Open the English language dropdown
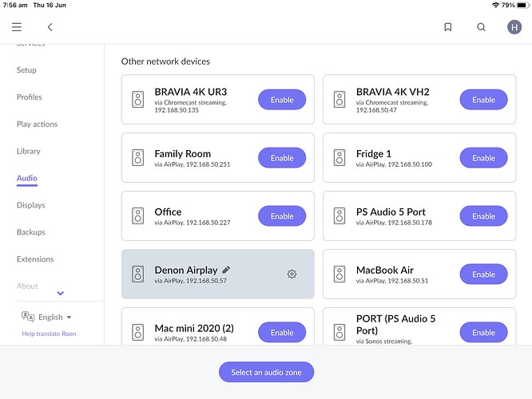The height and width of the screenshot is (399, 532). tap(54, 318)
